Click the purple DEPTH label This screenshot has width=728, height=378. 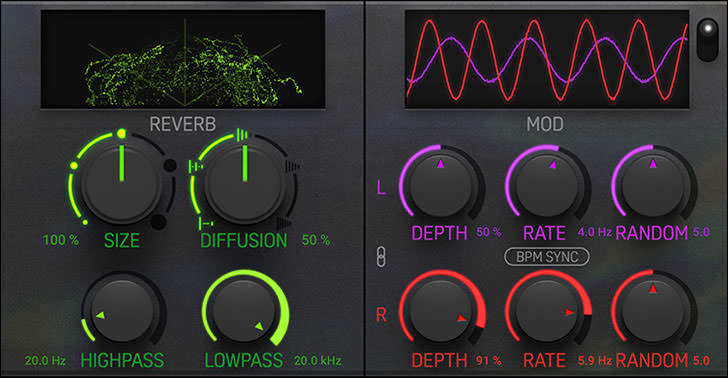(439, 233)
